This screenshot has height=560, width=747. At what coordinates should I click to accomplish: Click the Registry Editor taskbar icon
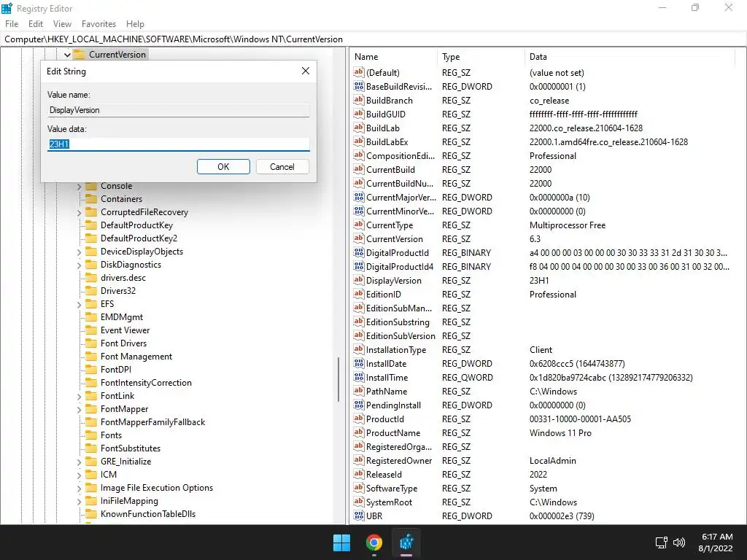(406, 542)
